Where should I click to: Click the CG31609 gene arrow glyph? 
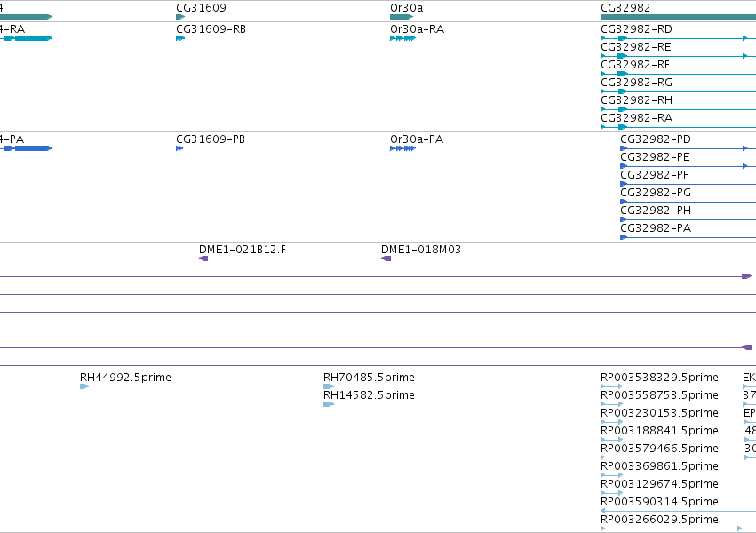tap(180, 17)
